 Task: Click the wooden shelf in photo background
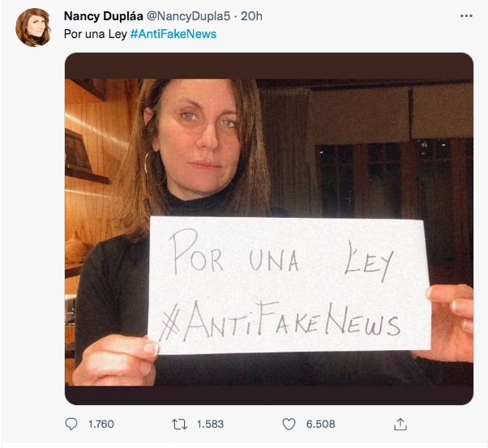pyautogui.click(x=86, y=176)
